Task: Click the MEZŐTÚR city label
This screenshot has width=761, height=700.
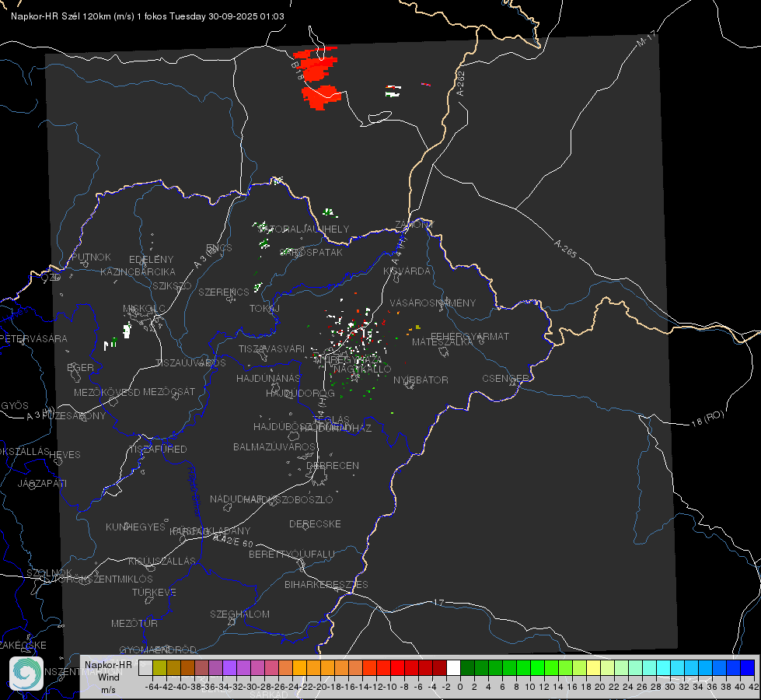Action: (x=134, y=624)
